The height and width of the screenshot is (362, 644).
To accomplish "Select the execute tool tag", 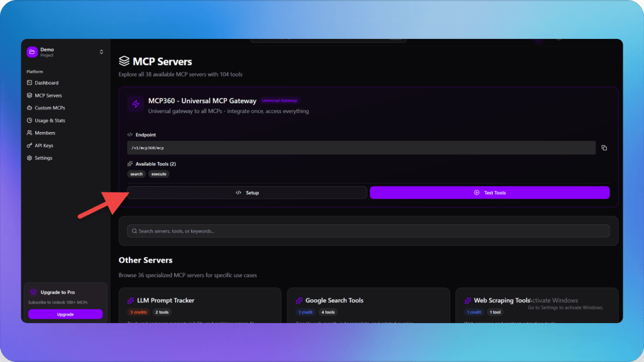I will [159, 174].
